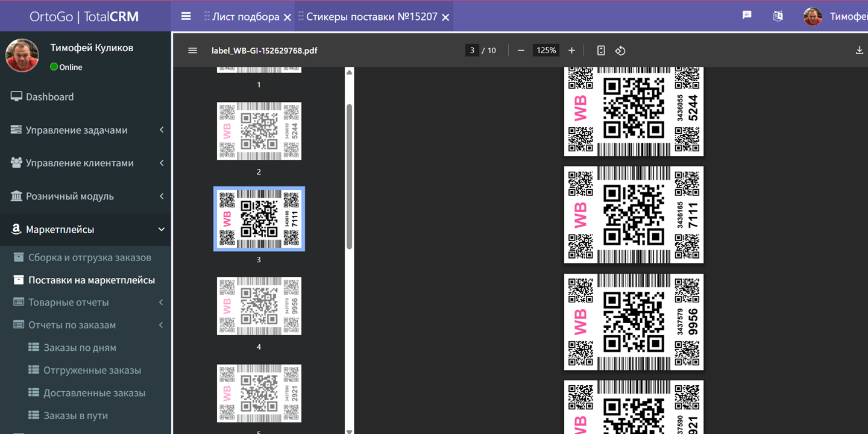Click the thumbnail panel scroll-up arrow
868x434 pixels.
[x=349, y=72]
